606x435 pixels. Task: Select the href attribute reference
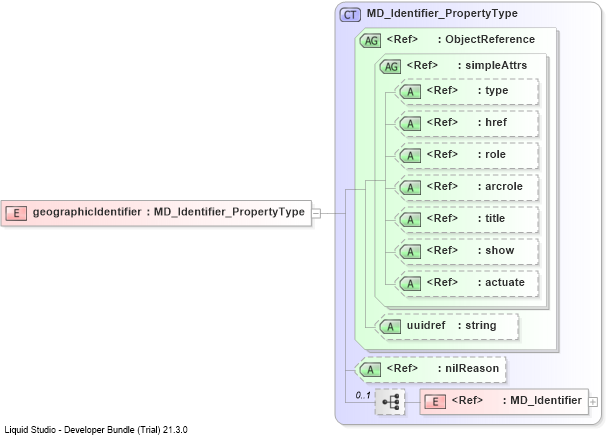pyautogui.click(x=469, y=124)
